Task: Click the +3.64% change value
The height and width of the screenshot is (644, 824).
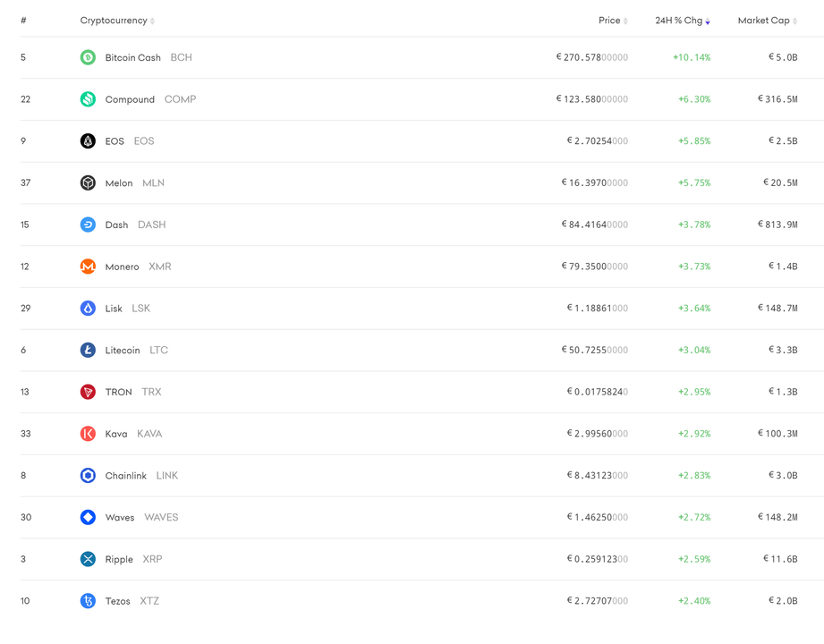Action: click(694, 309)
